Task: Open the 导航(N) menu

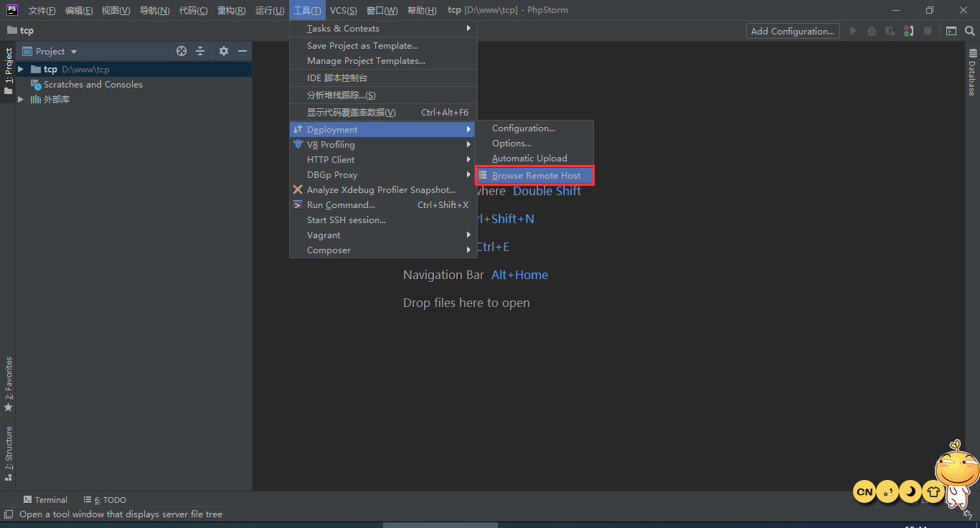Action: point(154,10)
